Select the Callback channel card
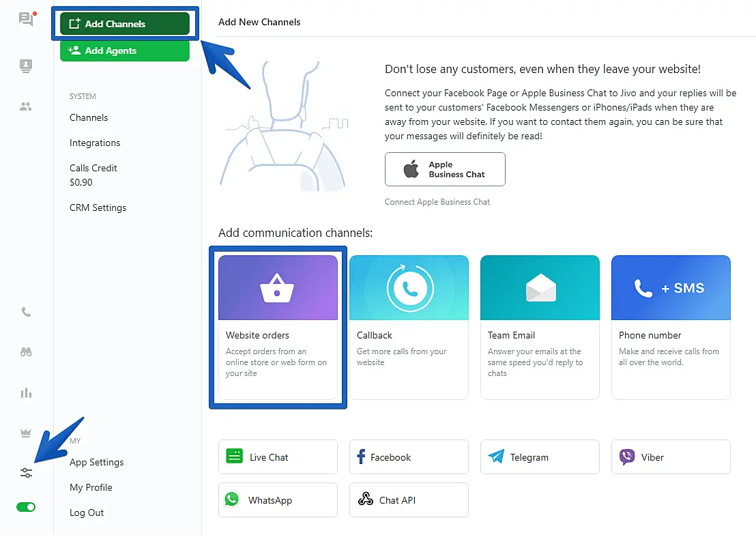This screenshot has height=535, width=756. 409,328
